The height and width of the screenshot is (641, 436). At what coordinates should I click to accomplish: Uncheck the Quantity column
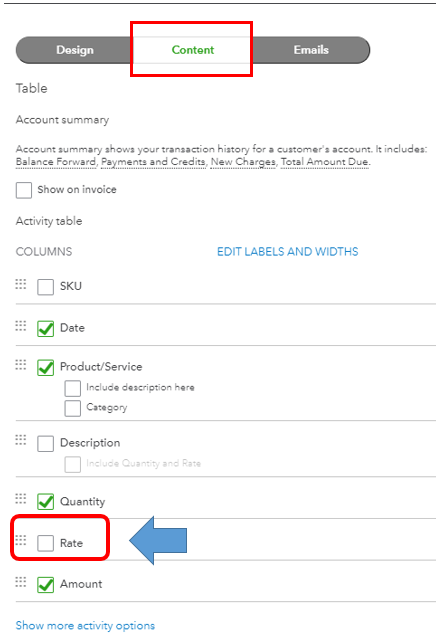(x=45, y=502)
